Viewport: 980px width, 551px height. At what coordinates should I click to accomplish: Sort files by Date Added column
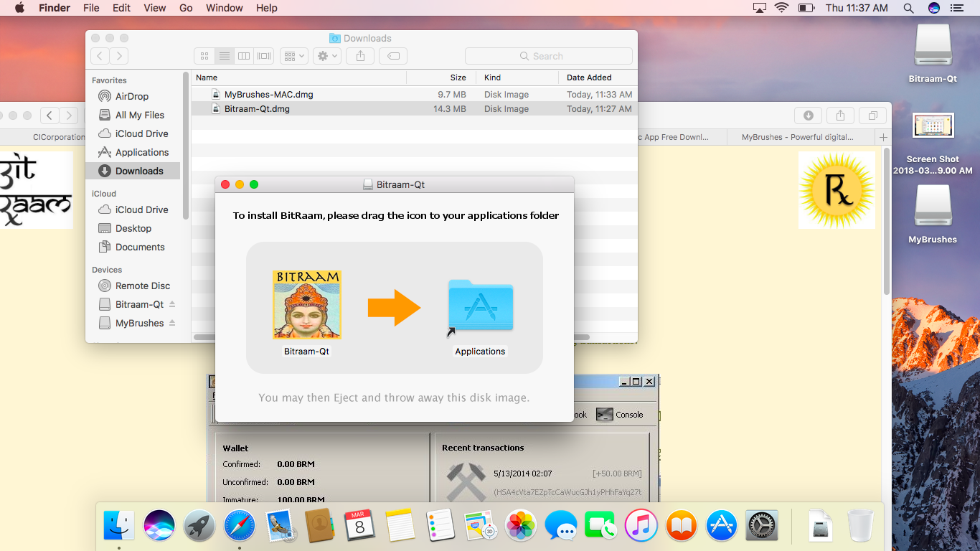pyautogui.click(x=598, y=77)
